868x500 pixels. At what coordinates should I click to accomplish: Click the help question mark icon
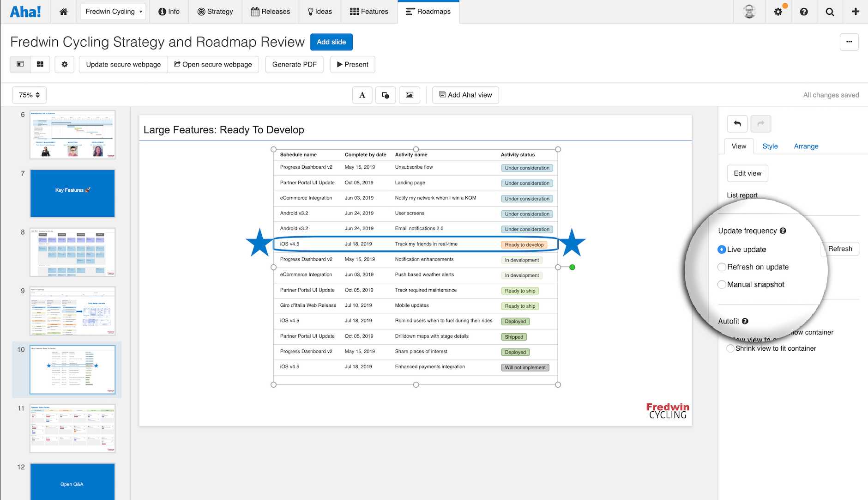(x=804, y=12)
